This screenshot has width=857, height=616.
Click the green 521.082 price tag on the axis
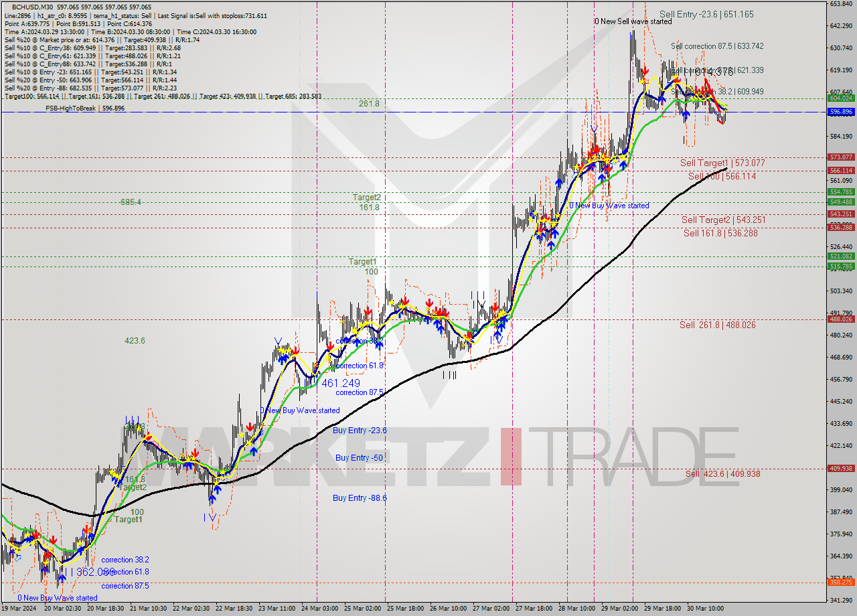pos(841,256)
